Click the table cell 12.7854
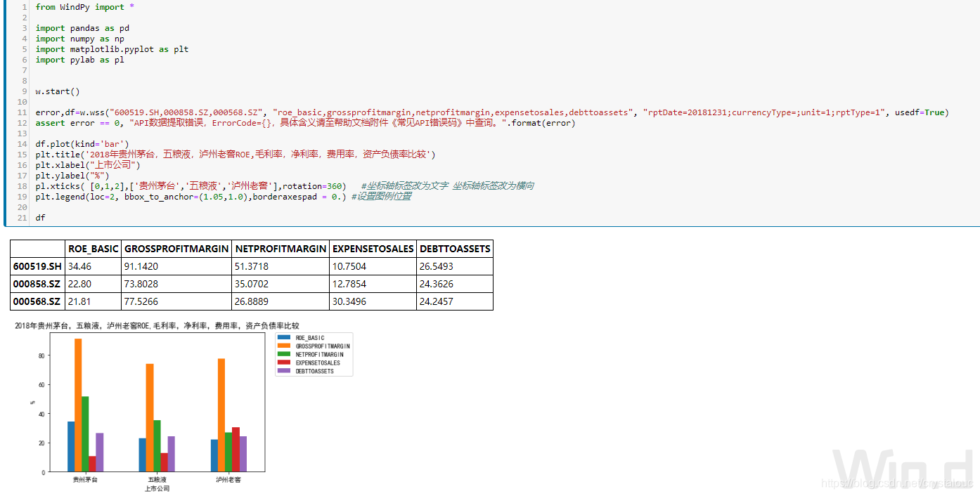This screenshot has width=980, height=496. 373,284
